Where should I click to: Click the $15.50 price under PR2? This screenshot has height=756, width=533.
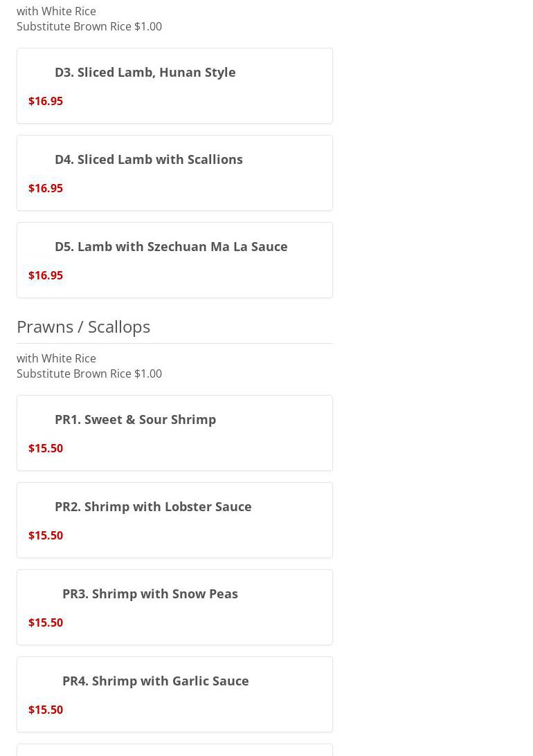tap(46, 535)
